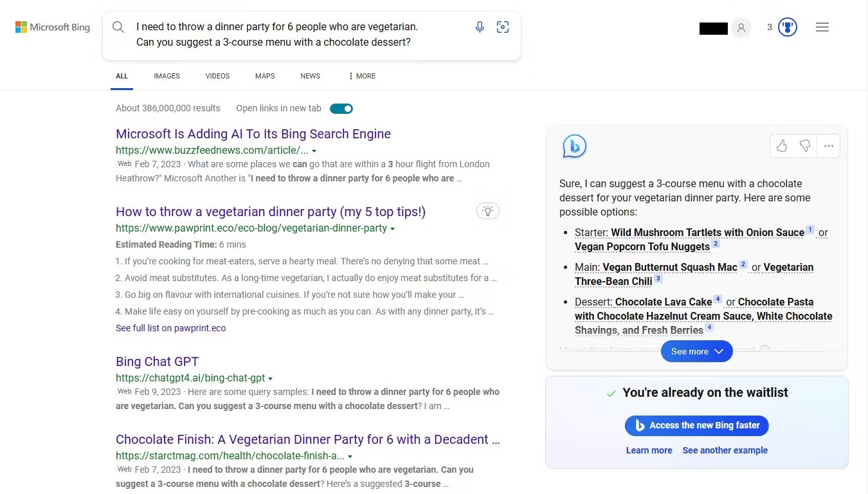Open 'Chocolate Finish: A Vegetarian Dinner Party' result

click(x=308, y=439)
